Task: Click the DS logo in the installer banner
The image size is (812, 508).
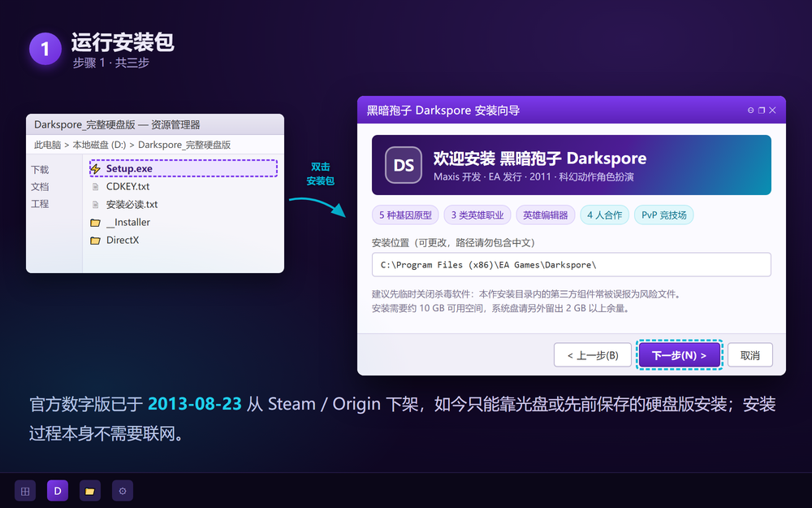Action: point(404,165)
